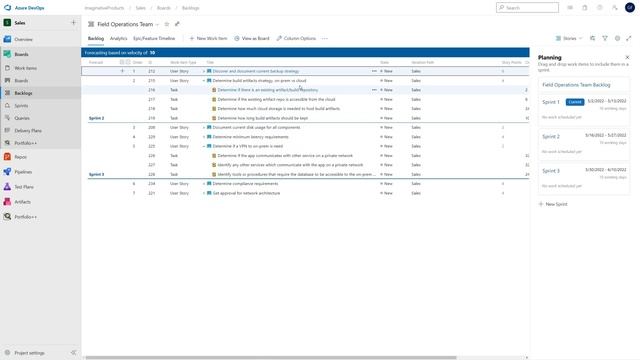Image resolution: width=640 pixels, height=360 pixels.
Task: Open the team profile icon beside the star
Action: (177, 24)
